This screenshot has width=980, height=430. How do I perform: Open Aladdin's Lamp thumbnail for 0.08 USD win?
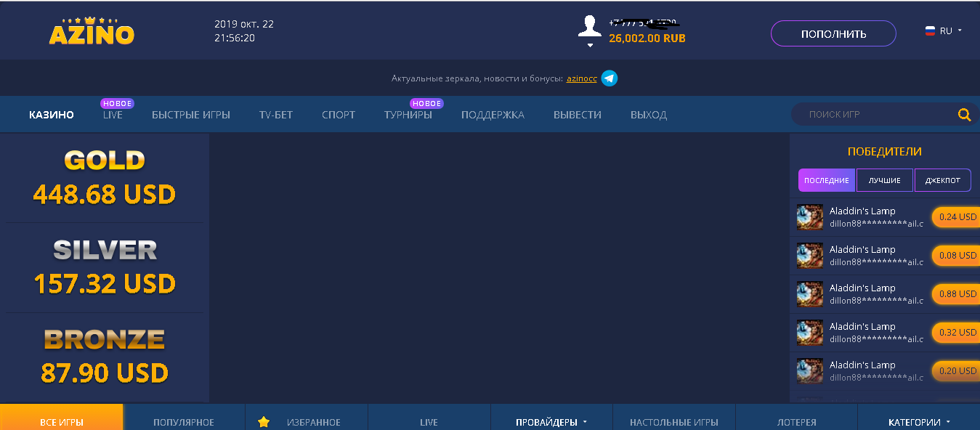coord(810,256)
